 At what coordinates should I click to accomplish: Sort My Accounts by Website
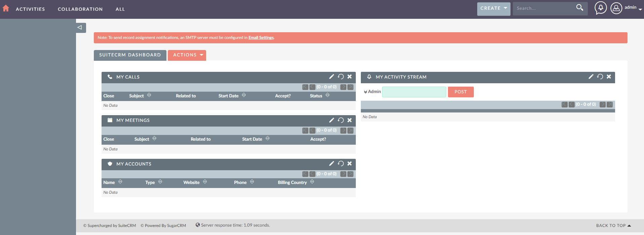tap(205, 182)
